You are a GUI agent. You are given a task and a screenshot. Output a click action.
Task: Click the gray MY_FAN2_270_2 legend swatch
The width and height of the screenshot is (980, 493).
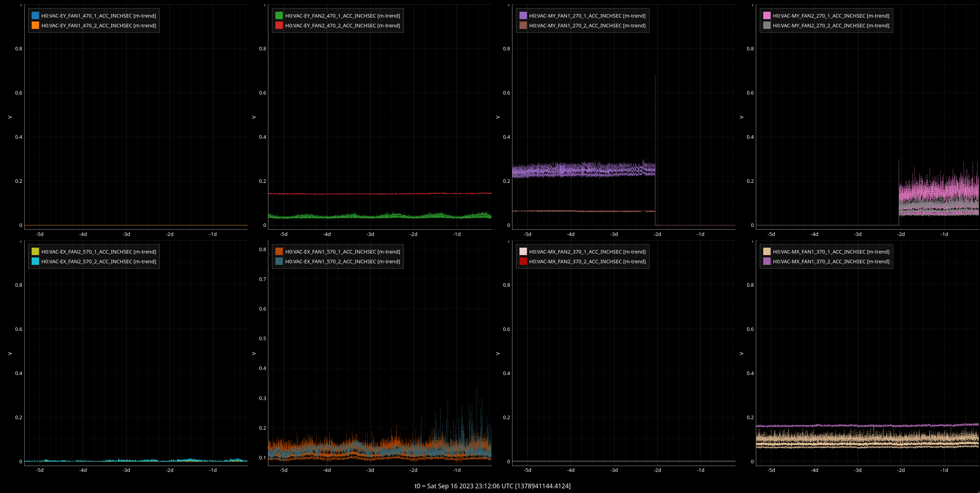click(x=767, y=25)
